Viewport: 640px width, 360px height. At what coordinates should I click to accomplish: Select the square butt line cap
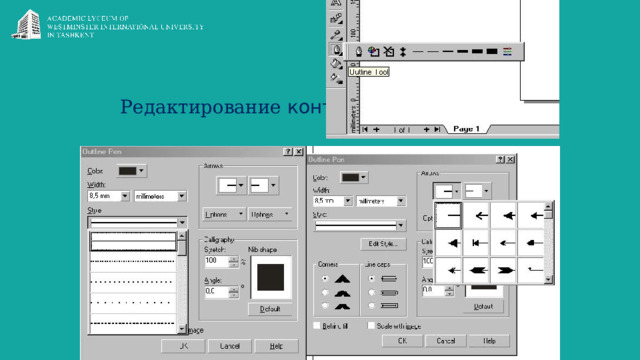click(x=371, y=279)
